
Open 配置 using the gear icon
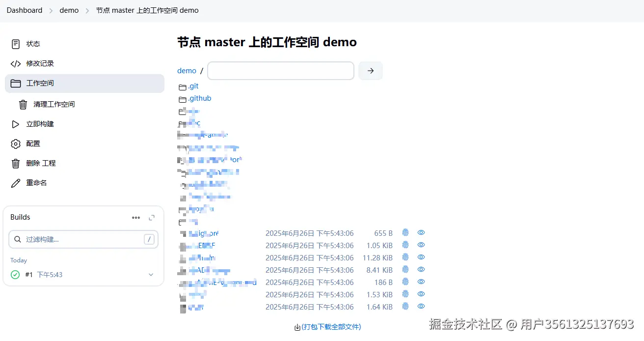[15, 143]
